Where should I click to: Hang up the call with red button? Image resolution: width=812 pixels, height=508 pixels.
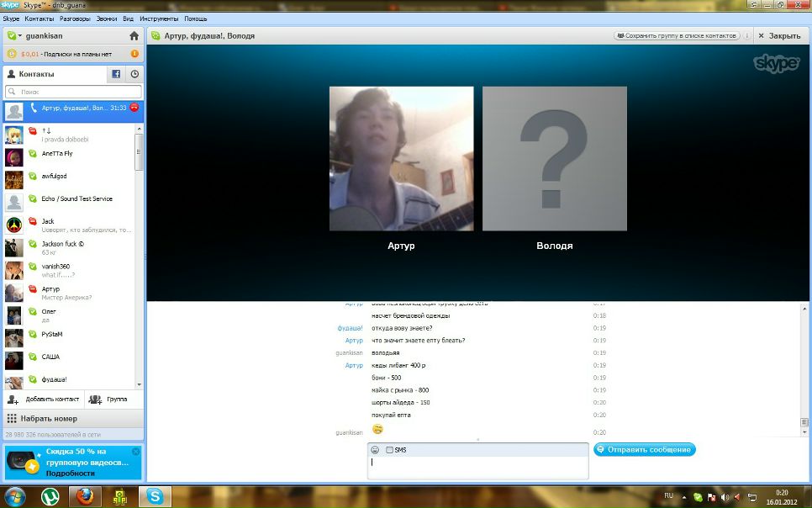135,108
